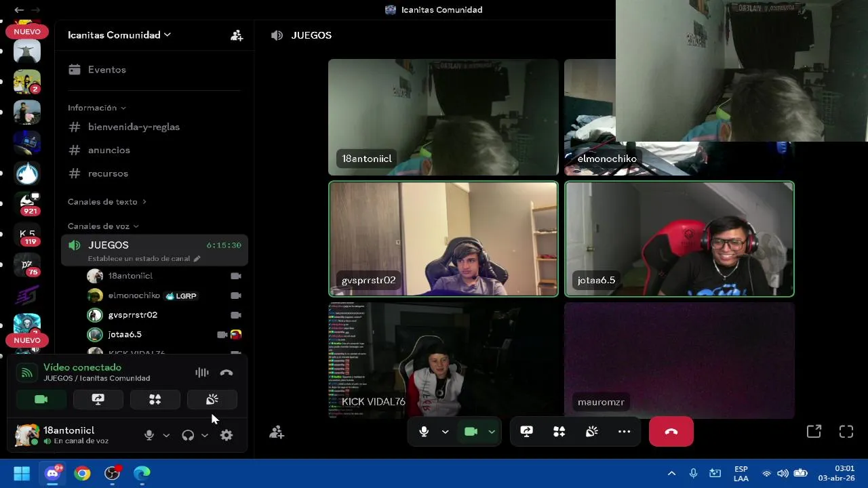Open the server with 921 notifications
Image resolution: width=868 pixels, height=488 pixels.
27,204
